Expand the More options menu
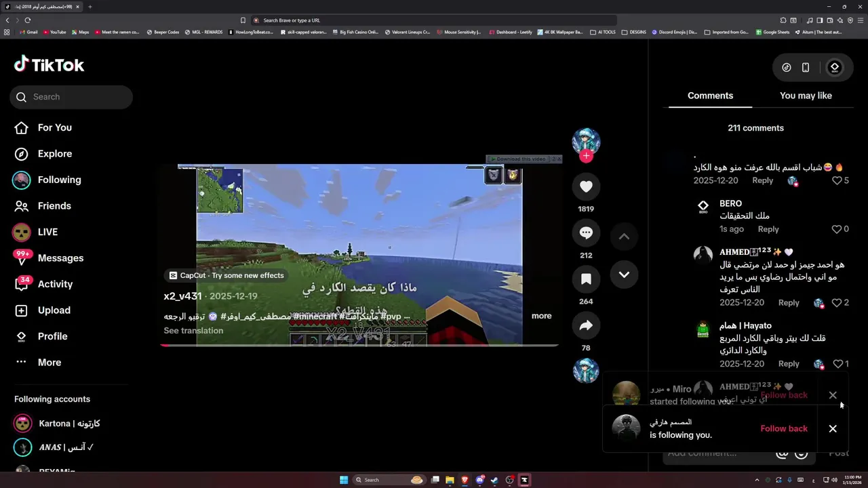Image resolution: width=868 pixels, height=488 pixels. point(49,363)
